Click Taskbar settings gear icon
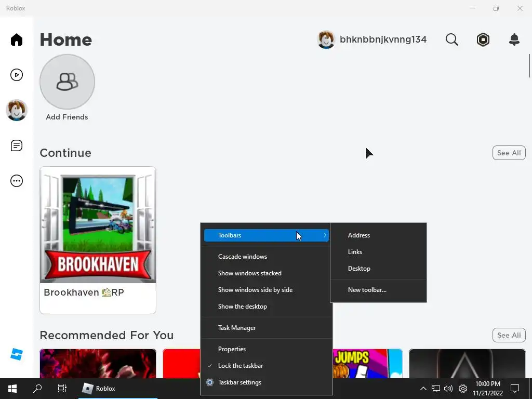Screen dimensions: 532x399 210,382
